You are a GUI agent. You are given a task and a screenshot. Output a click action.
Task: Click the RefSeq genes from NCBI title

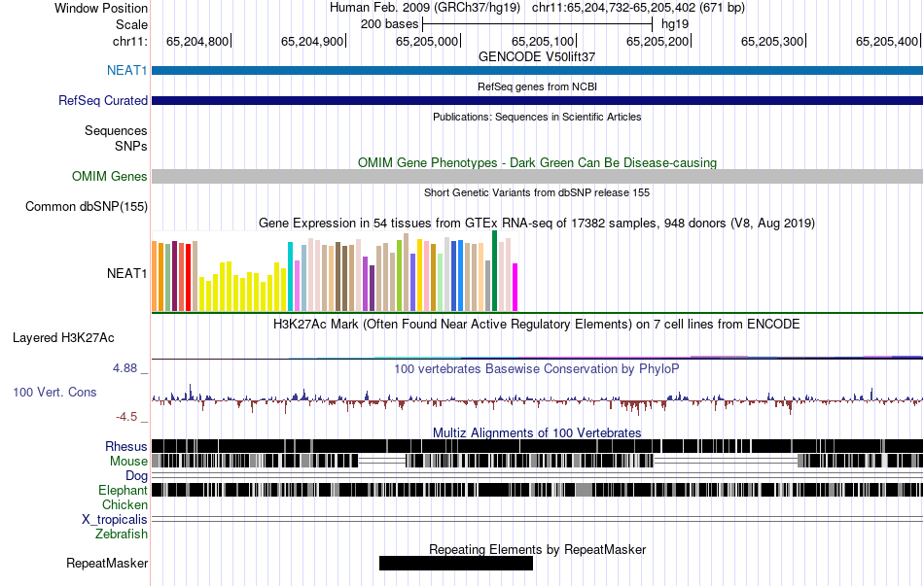coord(537,87)
